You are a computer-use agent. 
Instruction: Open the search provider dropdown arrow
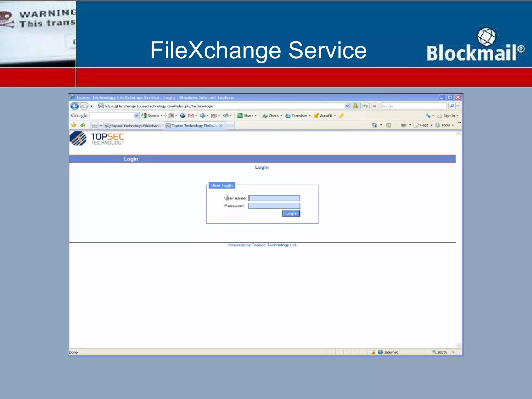tap(458, 106)
